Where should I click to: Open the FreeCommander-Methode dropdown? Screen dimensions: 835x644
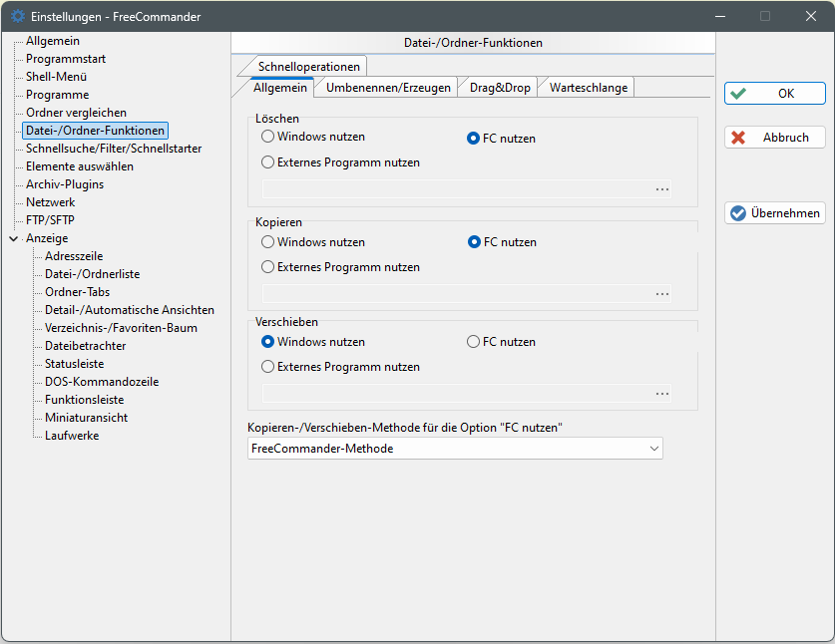pyautogui.click(x=654, y=449)
